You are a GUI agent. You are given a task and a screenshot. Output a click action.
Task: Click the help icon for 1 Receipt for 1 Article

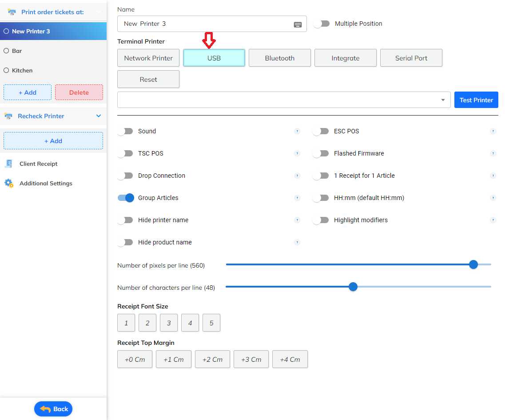click(493, 176)
